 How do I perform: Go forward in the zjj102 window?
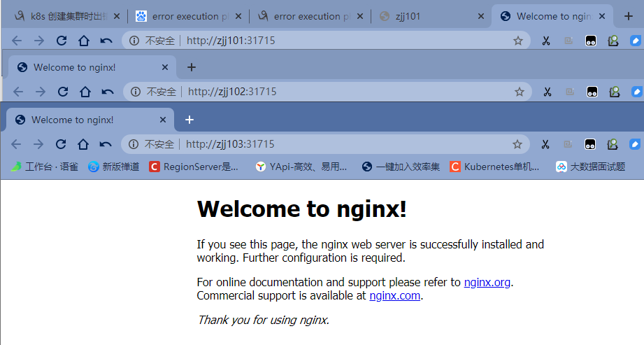[x=40, y=91]
